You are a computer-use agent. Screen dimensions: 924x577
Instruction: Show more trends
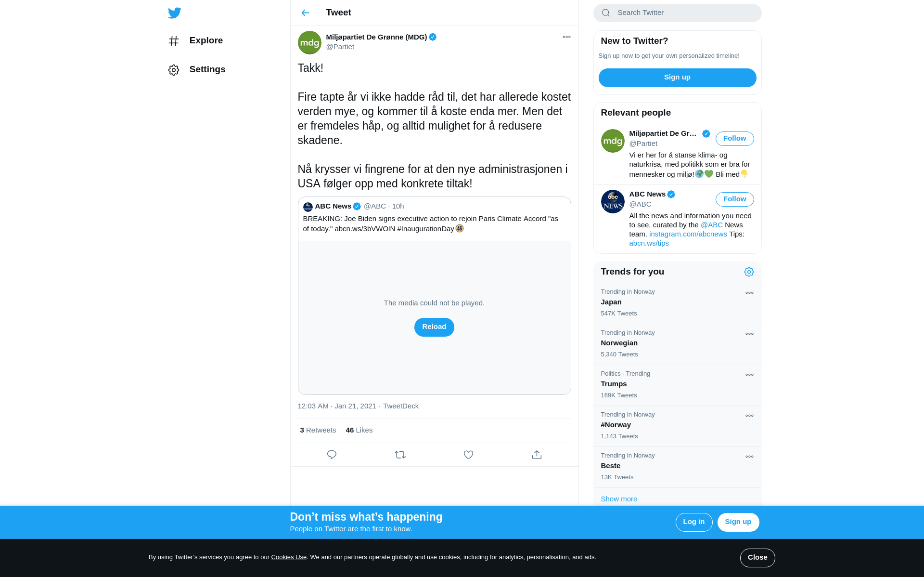coord(619,499)
